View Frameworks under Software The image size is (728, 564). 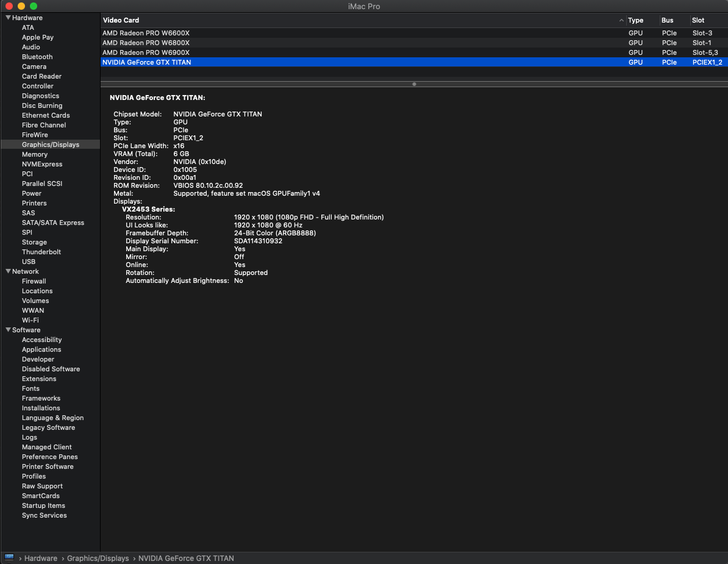point(41,398)
